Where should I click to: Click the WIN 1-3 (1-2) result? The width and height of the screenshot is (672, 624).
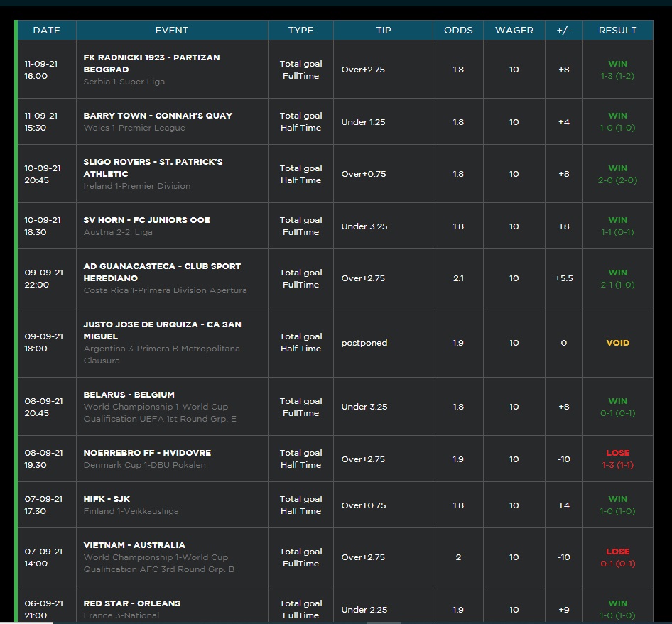pos(617,70)
